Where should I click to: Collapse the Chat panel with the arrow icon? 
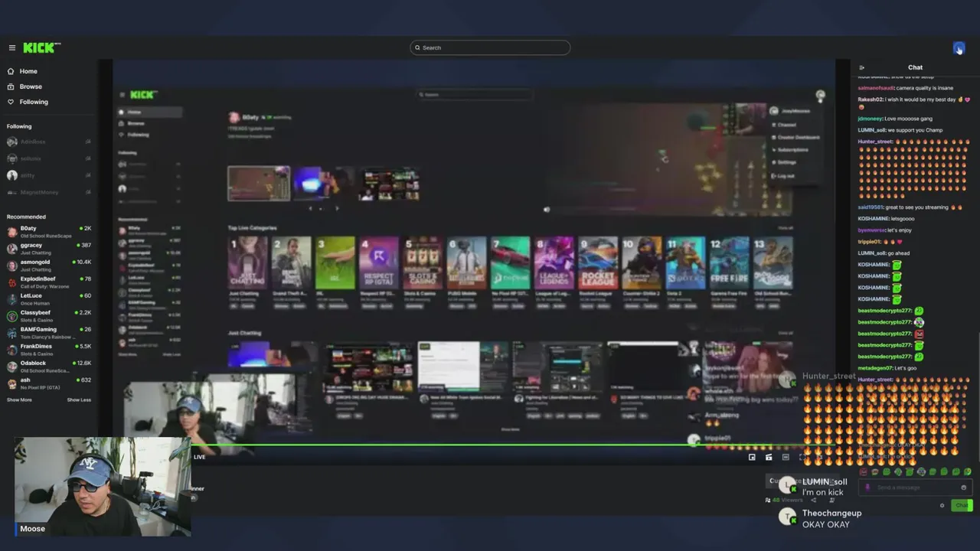pyautogui.click(x=861, y=67)
